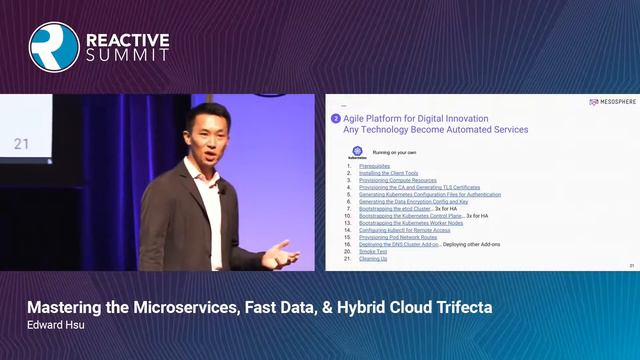640x360 pixels.
Task: Click the Mesosphere logo at the slide corner
Action: coord(612,102)
